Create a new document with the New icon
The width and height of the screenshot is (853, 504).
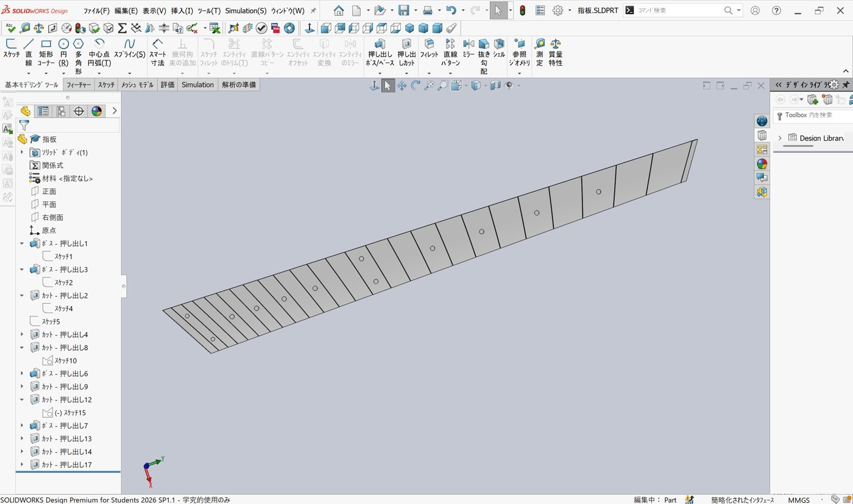pos(357,10)
